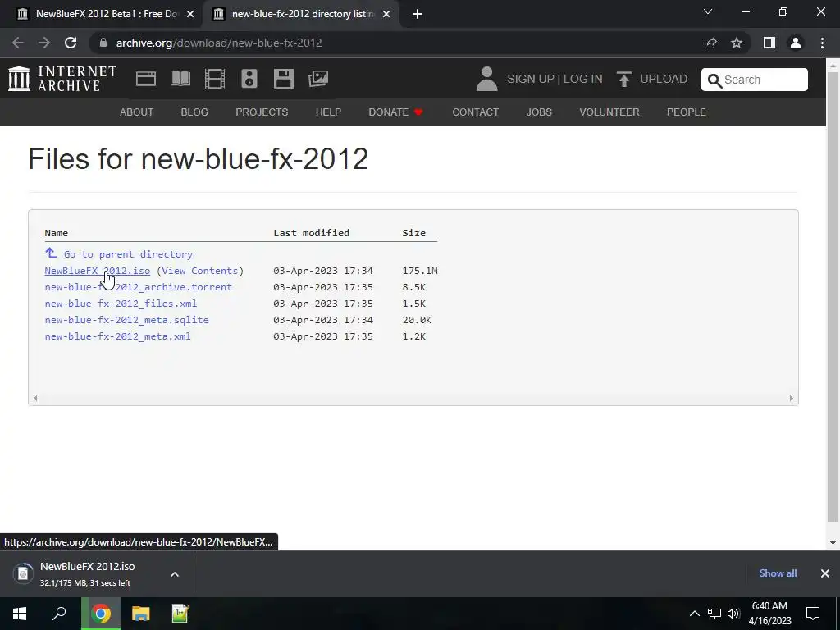This screenshot has height=630, width=840.
Task: Open new-blue-fx-2012_files.xml
Action: pos(121,304)
